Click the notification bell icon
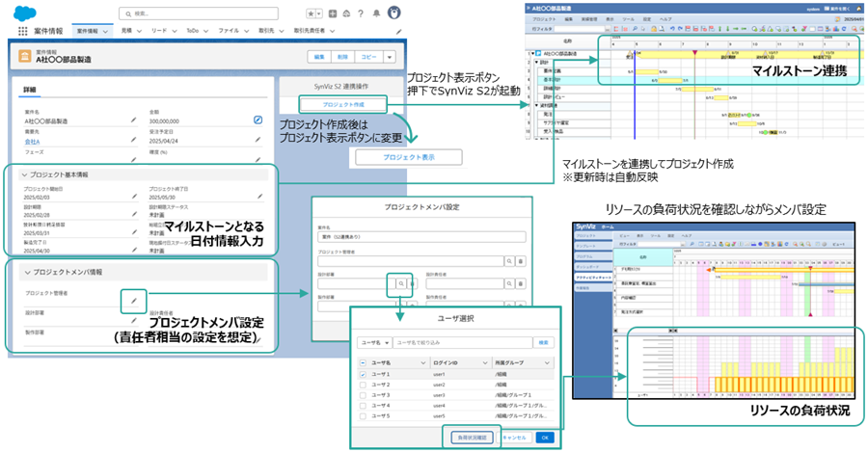The width and height of the screenshot is (868, 452). (377, 14)
